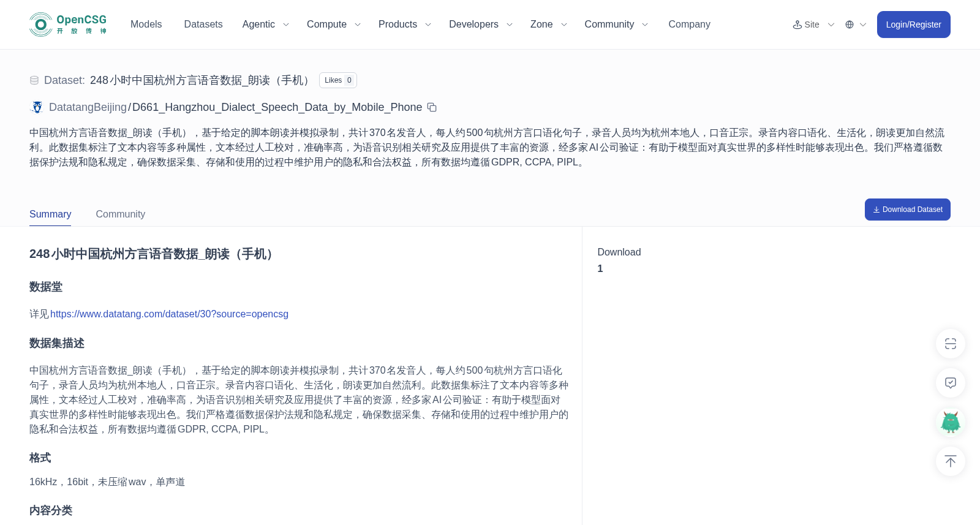Select the Summary tab
This screenshot has height=525, width=980.
point(50,214)
